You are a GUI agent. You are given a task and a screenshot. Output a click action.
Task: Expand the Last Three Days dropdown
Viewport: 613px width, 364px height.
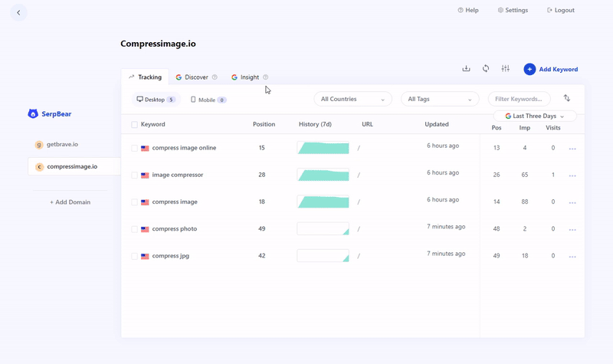tap(535, 116)
